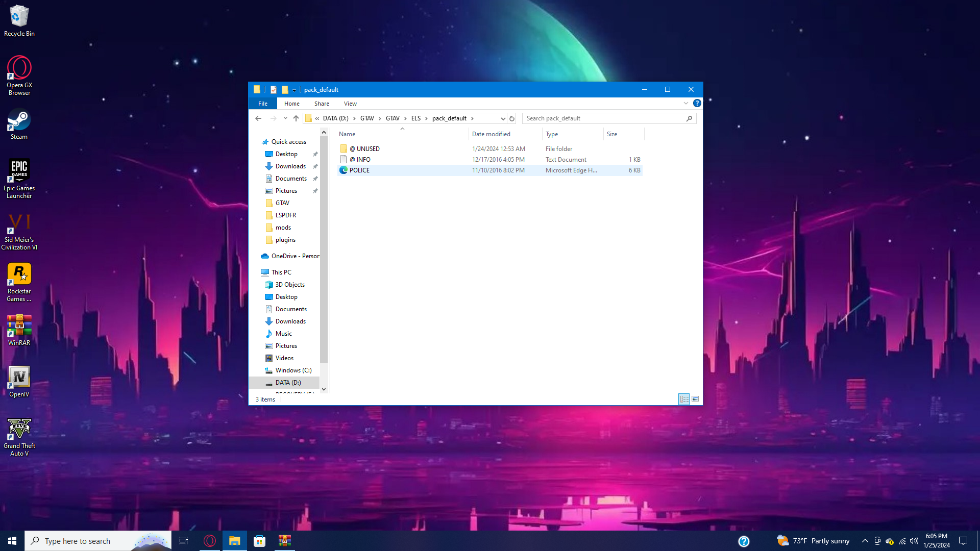The image size is (980, 551).
Task: Open the File Explorer Help icon
Action: click(697, 103)
